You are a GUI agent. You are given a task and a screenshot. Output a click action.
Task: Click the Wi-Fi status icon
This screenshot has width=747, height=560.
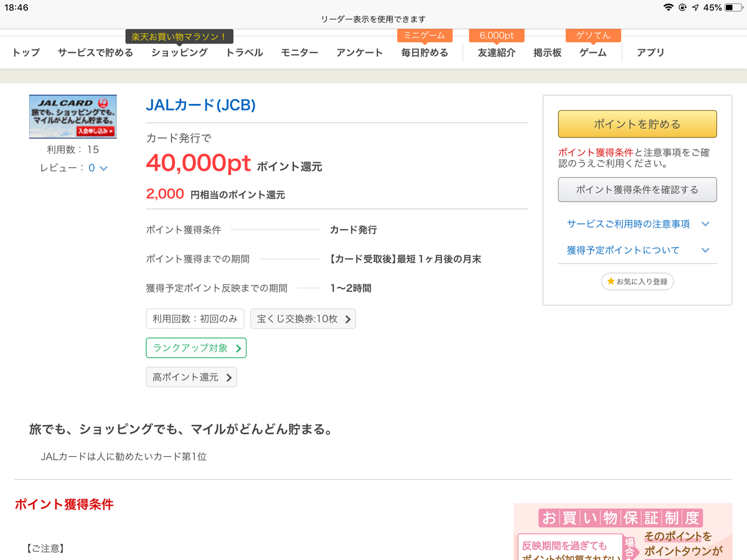(669, 7)
